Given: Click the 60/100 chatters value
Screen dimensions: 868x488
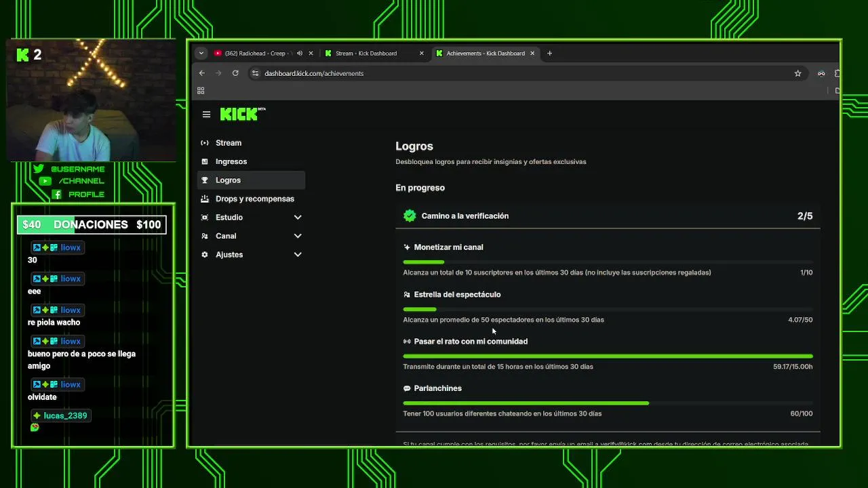Looking at the screenshot, I should (802, 413).
